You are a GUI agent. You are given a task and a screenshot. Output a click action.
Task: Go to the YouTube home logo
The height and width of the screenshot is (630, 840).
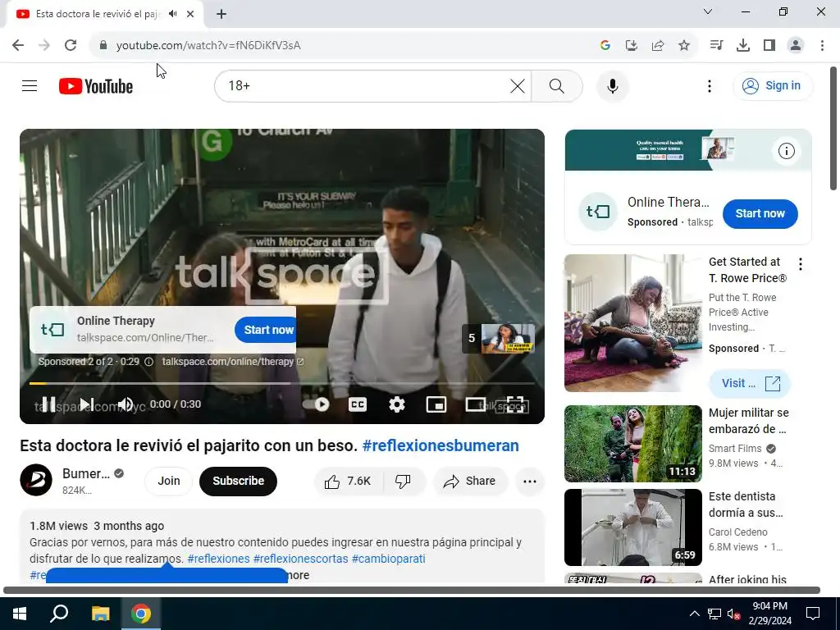click(96, 86)
